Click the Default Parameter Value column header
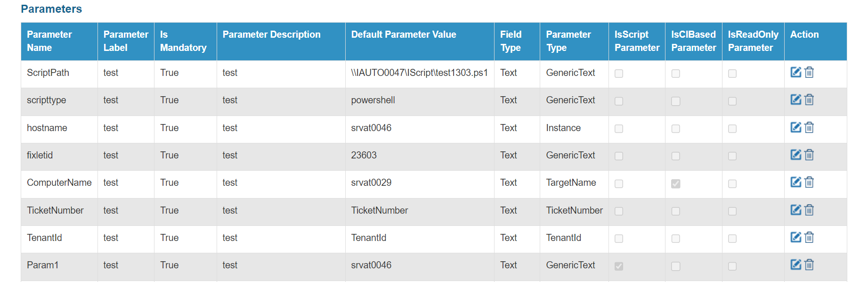Screen dimensions: 868x282 404,34
